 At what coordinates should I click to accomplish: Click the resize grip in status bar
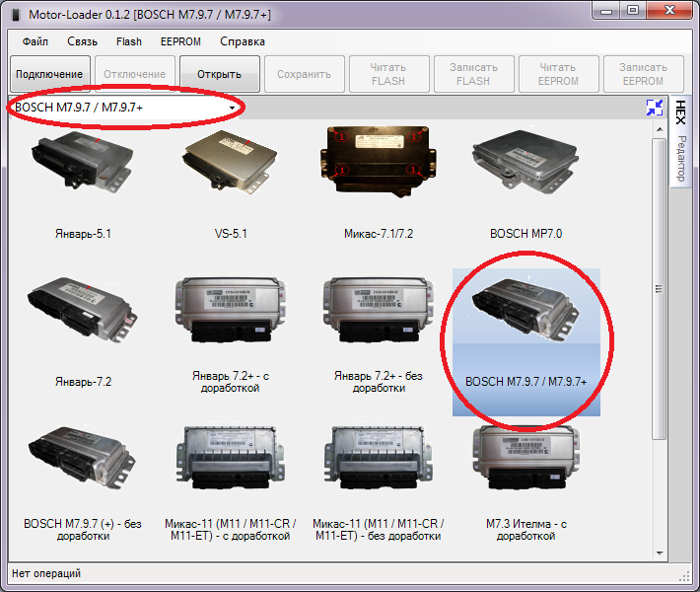coord(684,576)
